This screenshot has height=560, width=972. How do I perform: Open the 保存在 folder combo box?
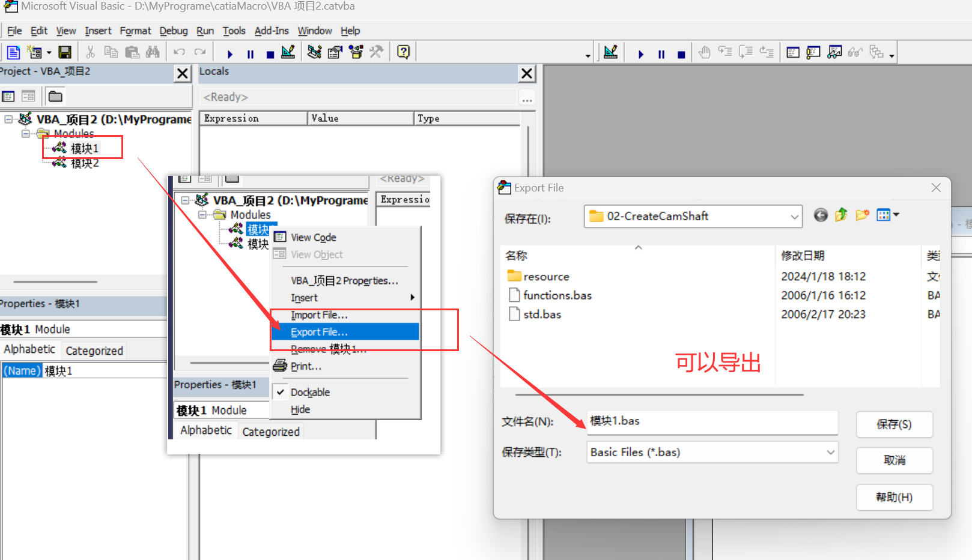point(693,216)
